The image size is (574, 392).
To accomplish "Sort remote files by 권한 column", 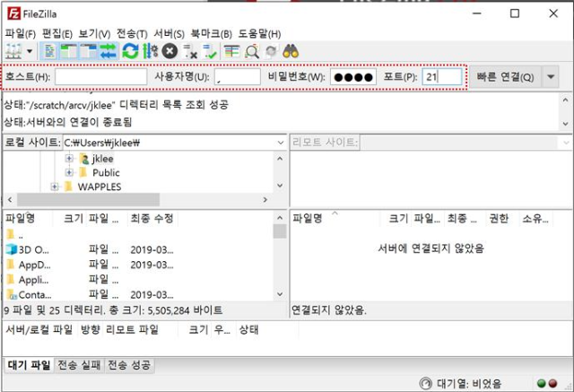I will pyautogui.click(x=499, y=218).
